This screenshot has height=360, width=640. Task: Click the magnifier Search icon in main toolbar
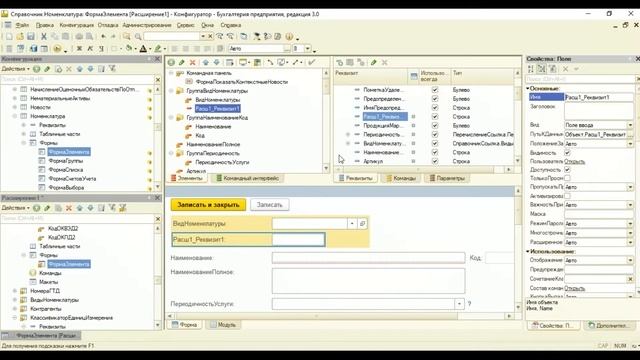point(138,36)
